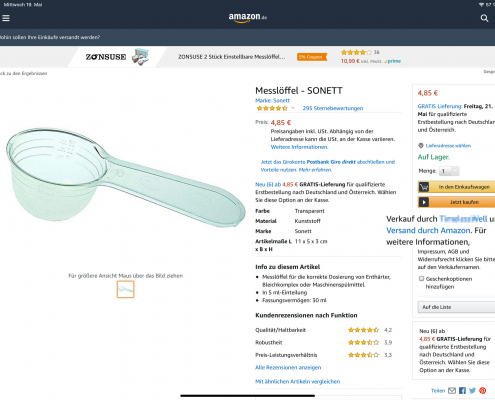Open the Menge quantity dropdown
This screenshot has height=400, width=495.
[449, 171]
